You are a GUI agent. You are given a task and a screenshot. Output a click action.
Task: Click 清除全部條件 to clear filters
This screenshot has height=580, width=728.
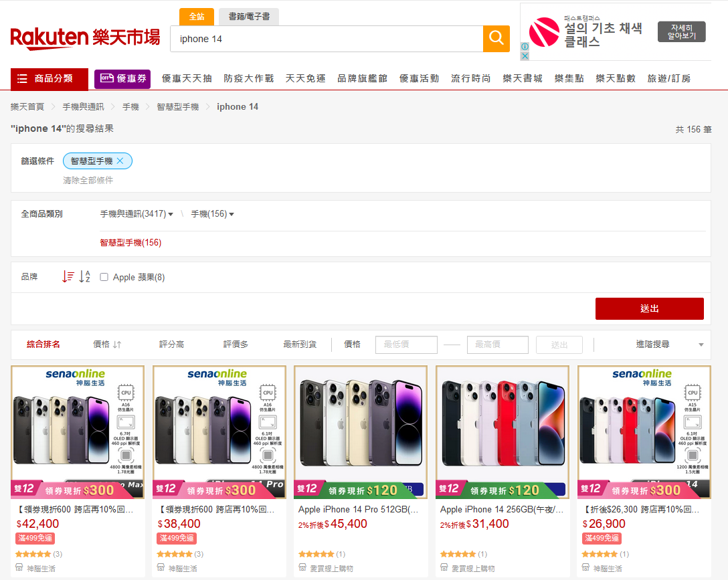pyautogui.click(x=88, y=180)
